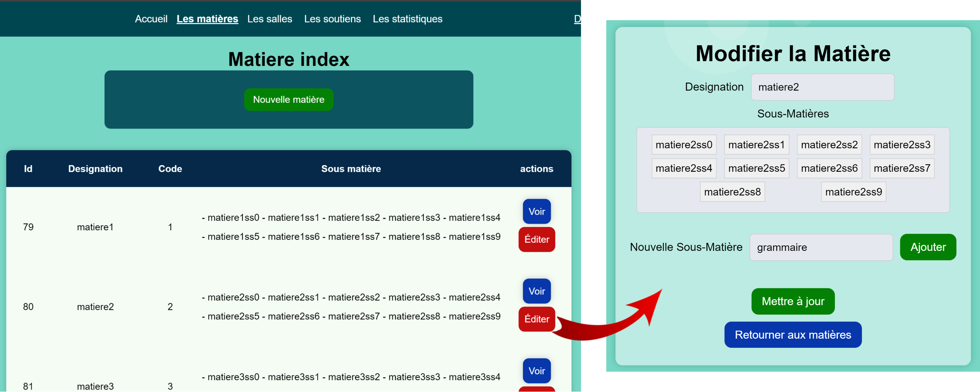Click the Sous-Matières label in form

(793, 113)
